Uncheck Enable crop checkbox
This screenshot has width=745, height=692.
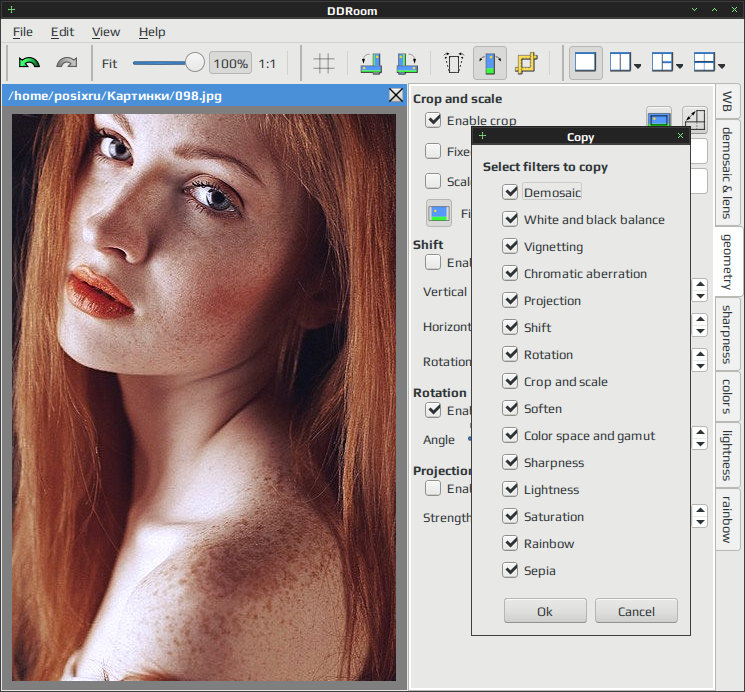point(433,120)
